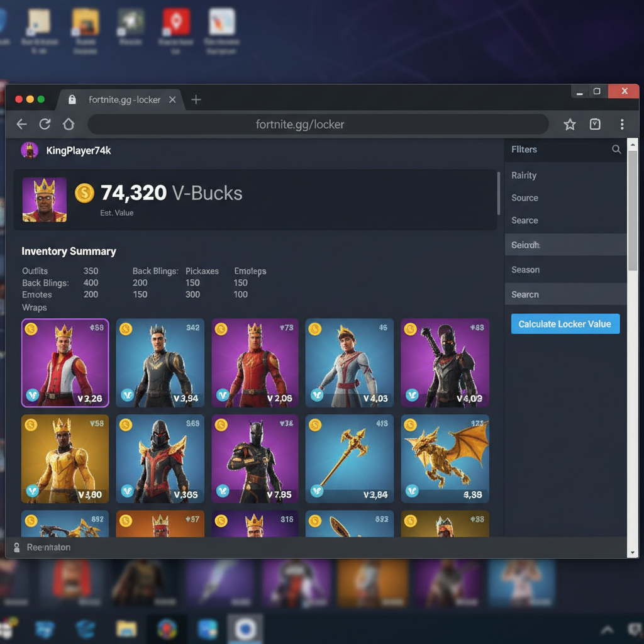Click the 74,320 V-Bucks value text
The width and height of the screenshot is (644, 644).
pos(171,193)
